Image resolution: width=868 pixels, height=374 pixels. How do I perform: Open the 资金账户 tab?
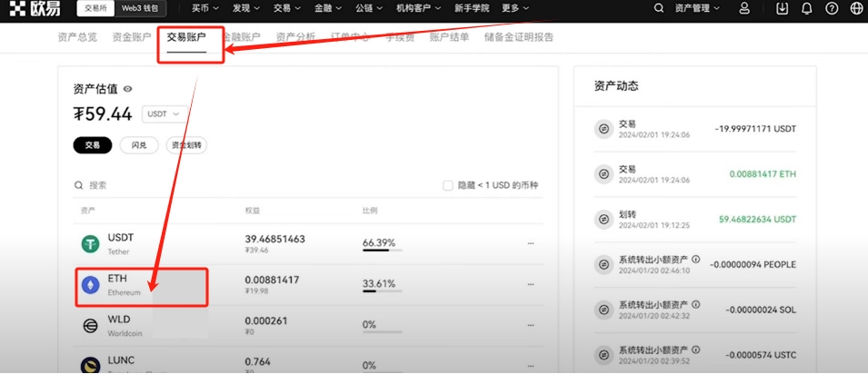click(x=132, y=37)
